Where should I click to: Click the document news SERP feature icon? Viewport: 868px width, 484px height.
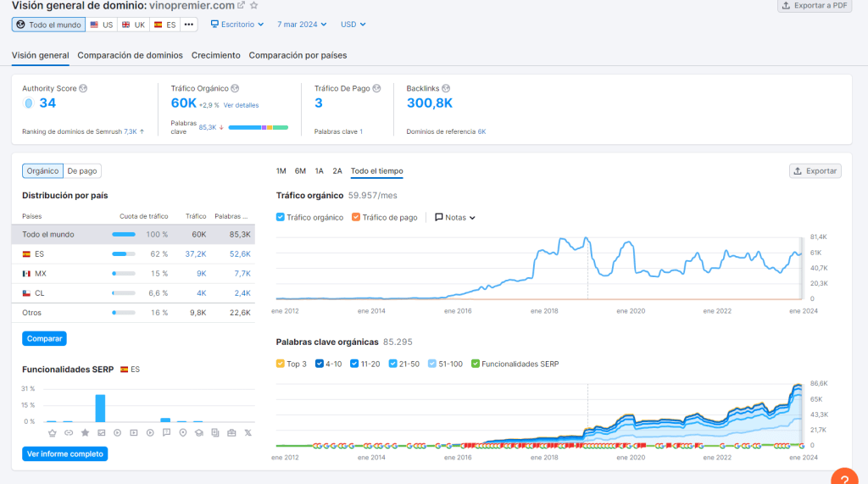[x=215, y=433]
